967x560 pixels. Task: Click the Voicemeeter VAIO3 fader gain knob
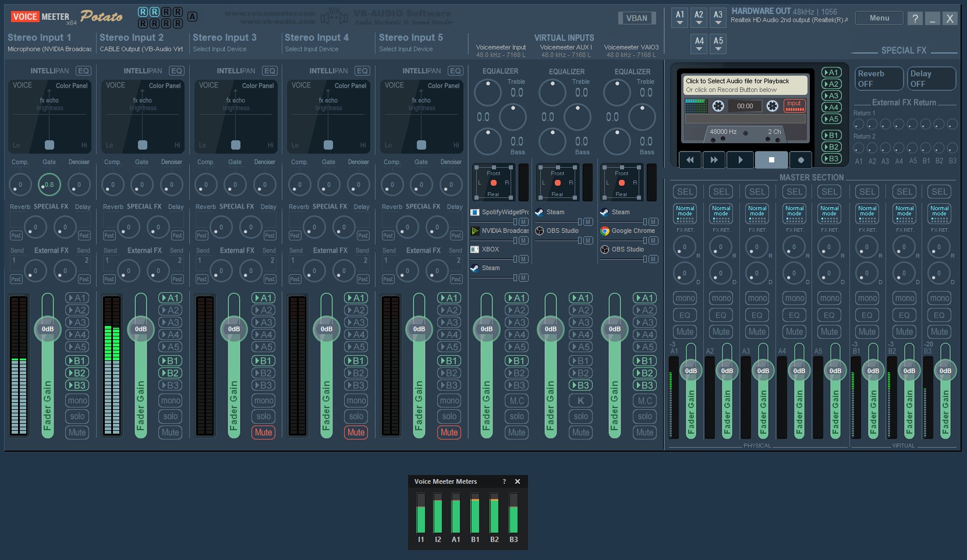coord(615,329)
